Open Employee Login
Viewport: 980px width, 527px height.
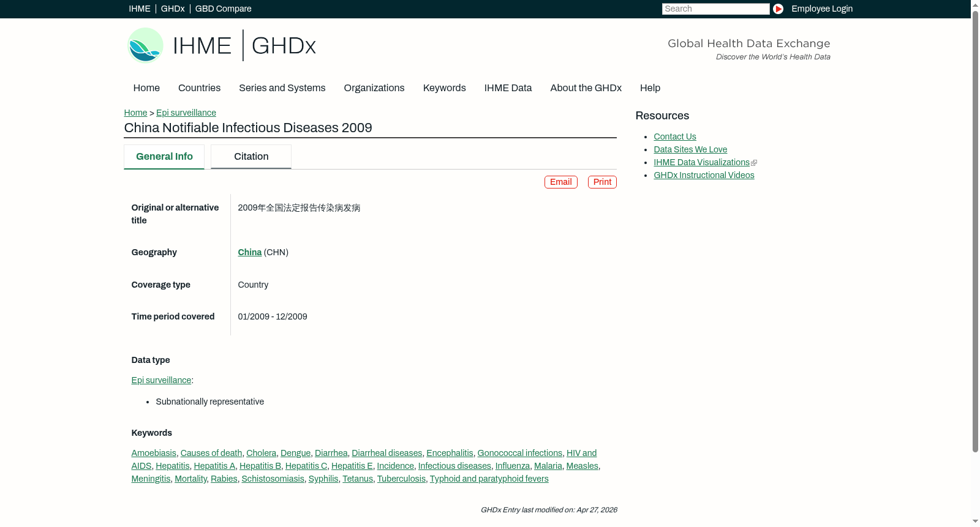(822, 9)
